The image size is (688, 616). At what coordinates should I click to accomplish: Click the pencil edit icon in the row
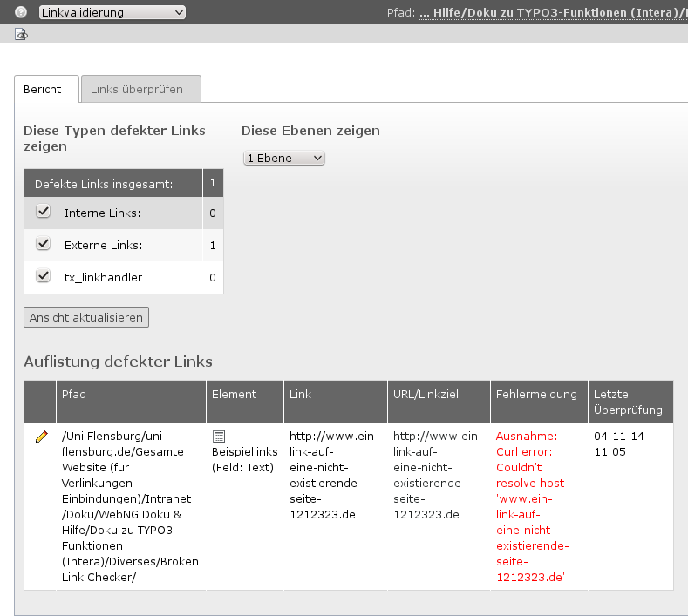point(41,437)
